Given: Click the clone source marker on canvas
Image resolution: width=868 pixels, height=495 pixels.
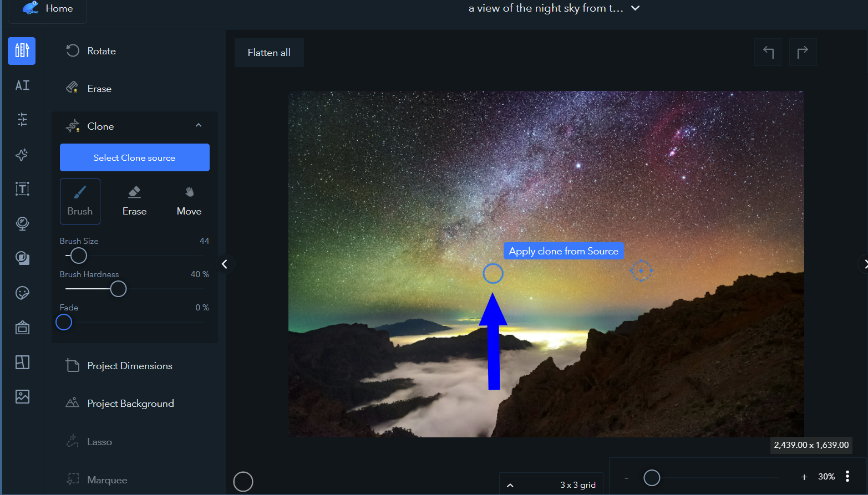Looking at the screenshot, I should [x=641, y=271].
